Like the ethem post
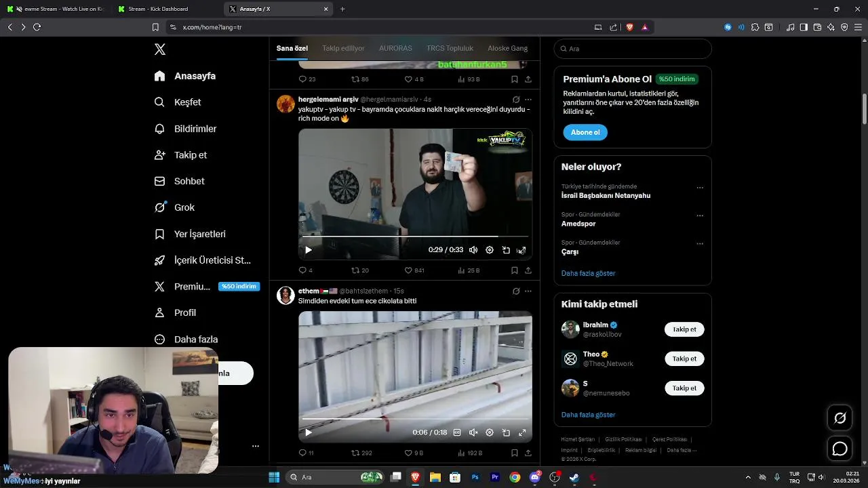 coord(414,453)
